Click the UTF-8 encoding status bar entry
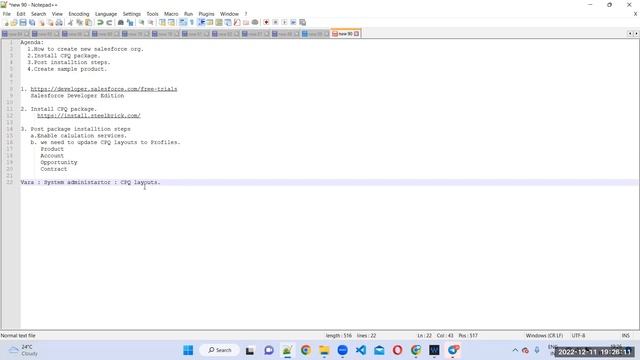The image size is (640, 360). tap(578, 336)
